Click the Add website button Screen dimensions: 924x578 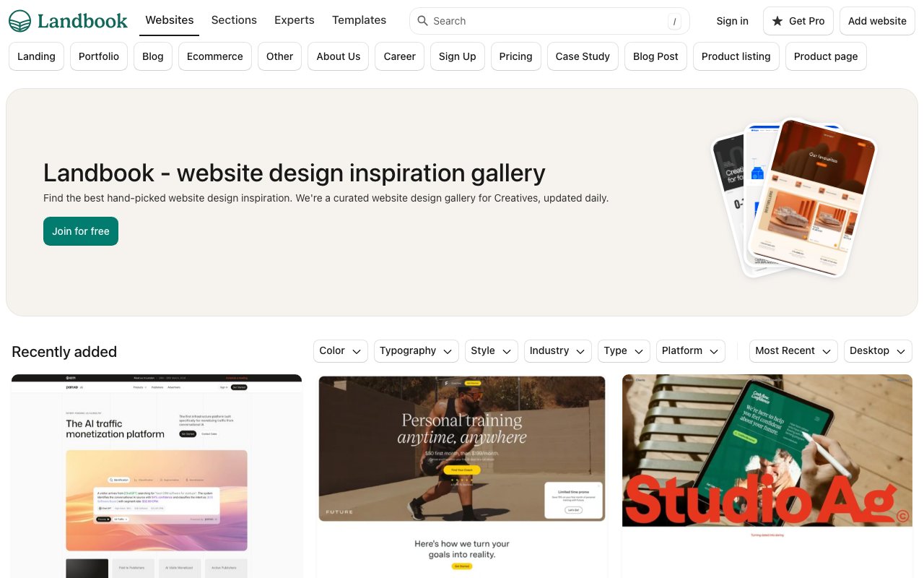(877, 21)
